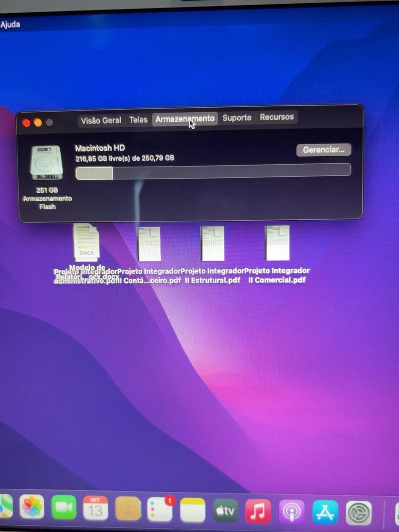
Task: Open the Photos app in the Dock
Action: pos(32,507)
